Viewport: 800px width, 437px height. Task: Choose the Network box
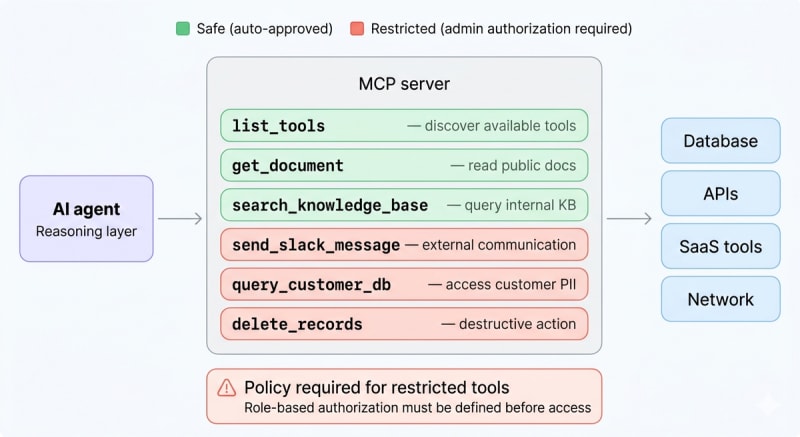point(720,299)
